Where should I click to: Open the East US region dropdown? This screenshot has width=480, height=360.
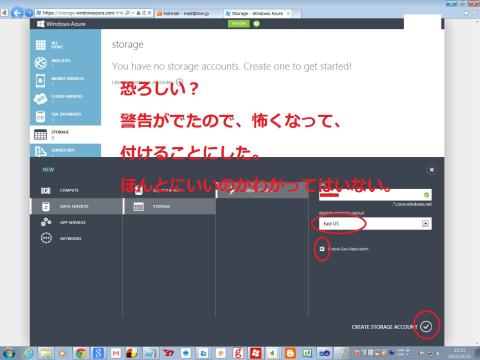coord(375,224)
